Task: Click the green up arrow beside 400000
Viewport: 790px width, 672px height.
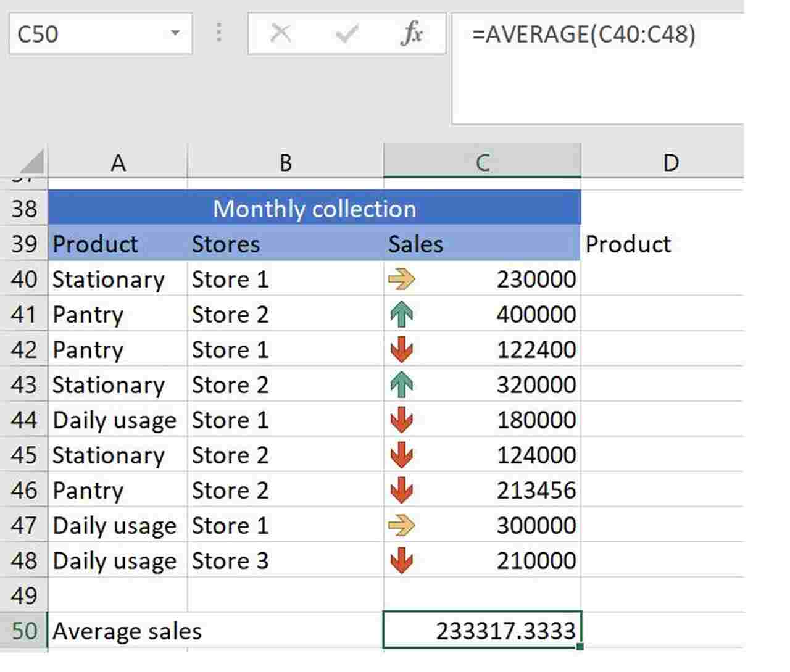Action: tap(402, 314)
